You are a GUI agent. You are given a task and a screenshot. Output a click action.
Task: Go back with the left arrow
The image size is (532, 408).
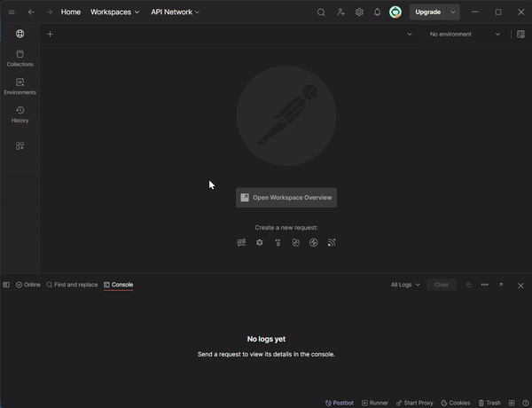coord(31,12)
